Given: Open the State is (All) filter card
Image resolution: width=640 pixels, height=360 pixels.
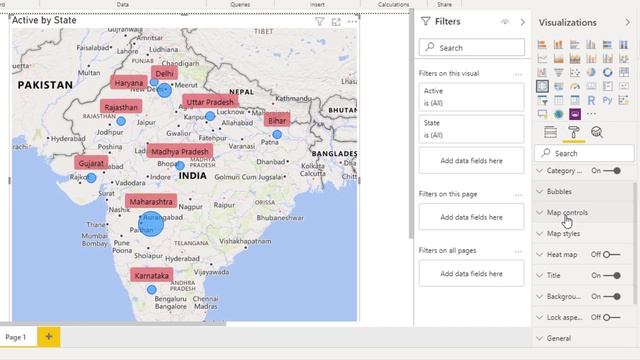Looking at the screenshot, I should 471,129.
